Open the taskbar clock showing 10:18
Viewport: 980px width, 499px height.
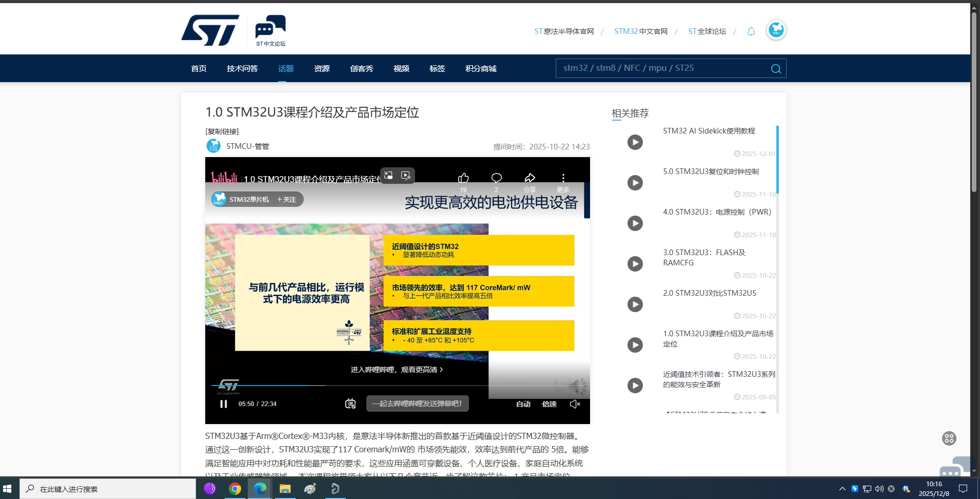934,489
